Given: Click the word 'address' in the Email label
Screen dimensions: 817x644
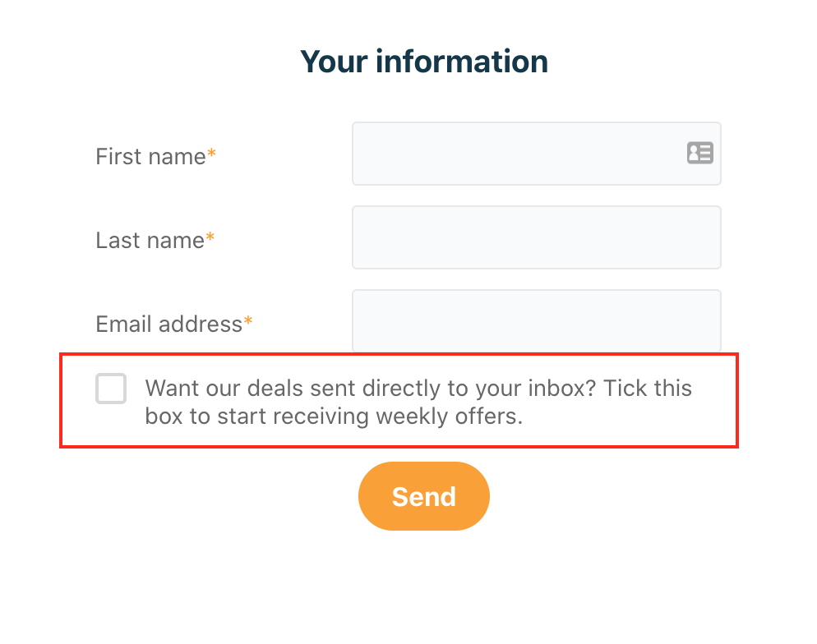Looking at the screenshot, I should (x=201, y=324).
